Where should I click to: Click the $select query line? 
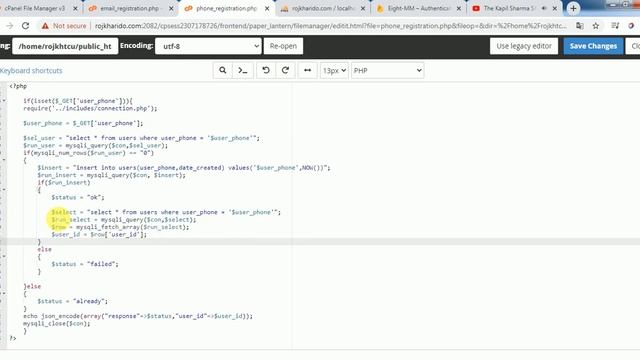(166, 212)
